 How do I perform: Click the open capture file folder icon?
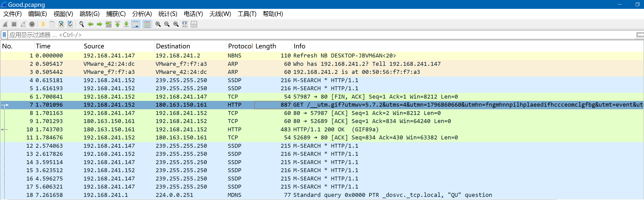point(43,24)
